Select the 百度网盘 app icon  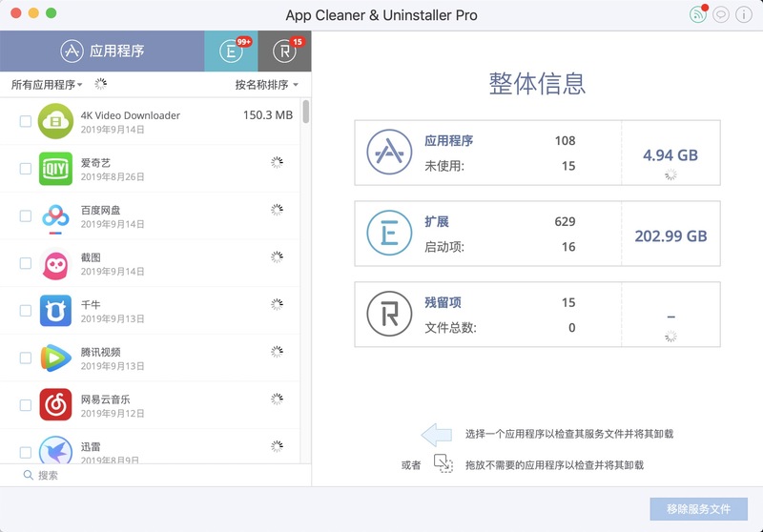pyautogui.click(x=55, y=219)
